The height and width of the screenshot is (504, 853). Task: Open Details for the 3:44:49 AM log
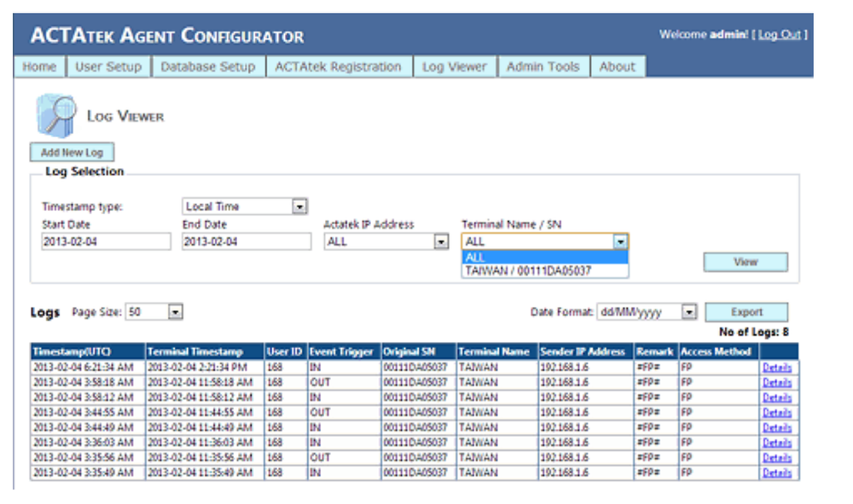pos(777,428)
